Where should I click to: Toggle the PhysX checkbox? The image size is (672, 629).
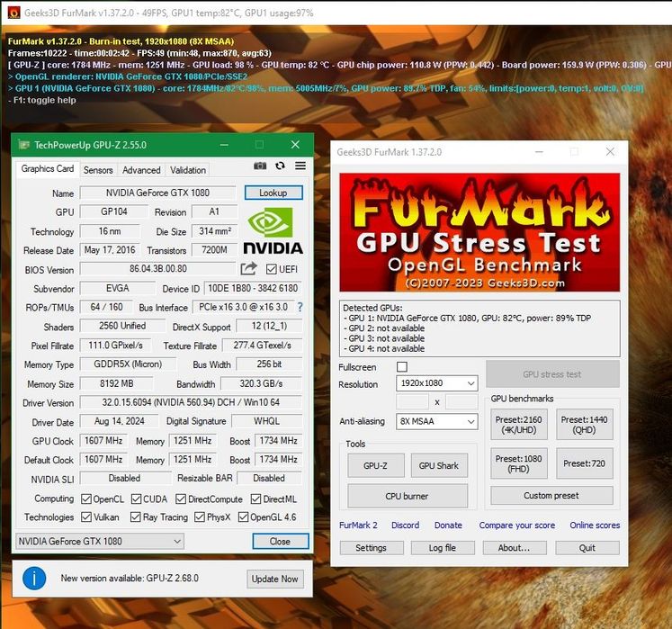pos(200,517)
